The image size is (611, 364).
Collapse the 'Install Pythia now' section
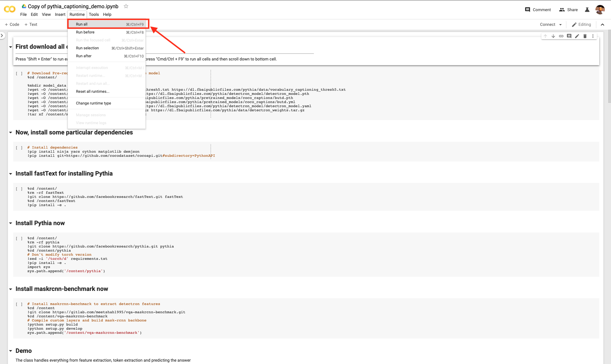11,223
